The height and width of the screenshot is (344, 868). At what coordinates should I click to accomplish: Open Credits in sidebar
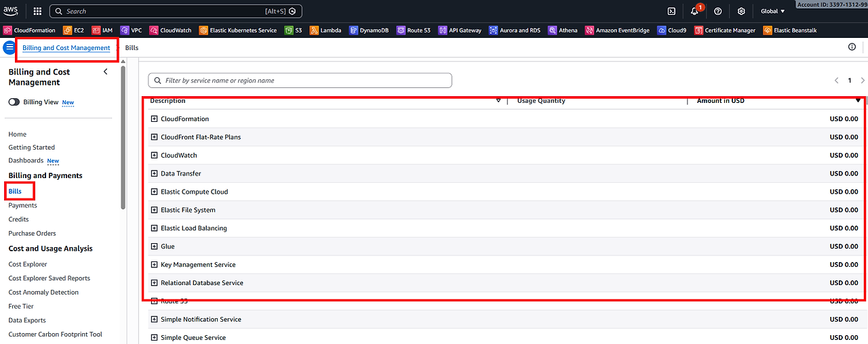[x=19, y=219]
